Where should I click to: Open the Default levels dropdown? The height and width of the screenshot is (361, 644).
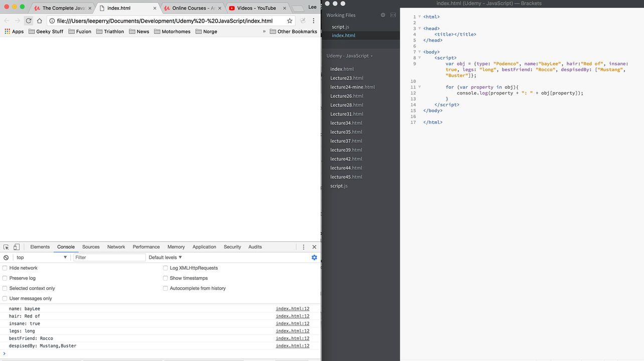tap(165, 258)
